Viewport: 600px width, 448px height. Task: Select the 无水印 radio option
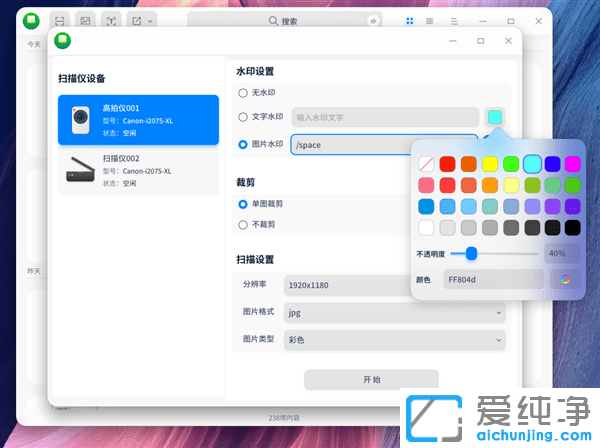[x=243, y=93]
